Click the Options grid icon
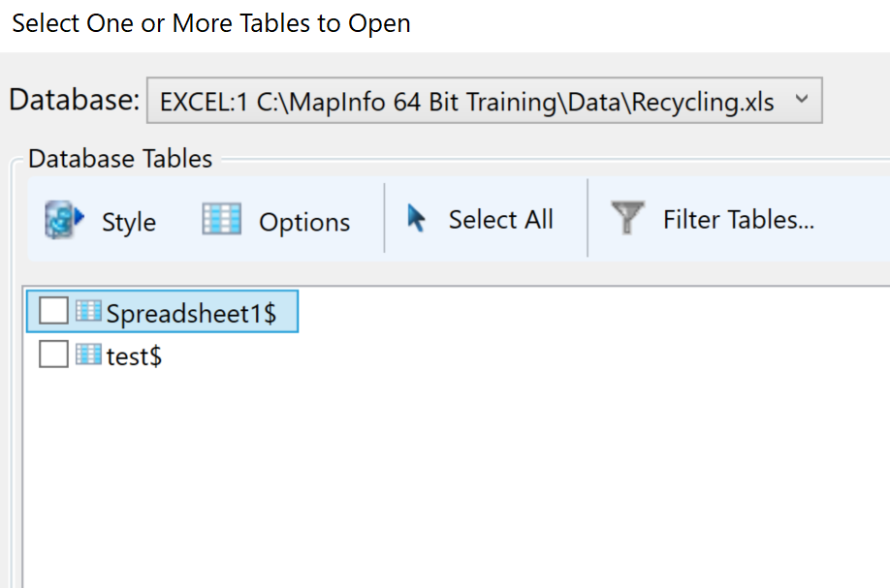Viewport: 890px width, 588px height. (x=221, y=219)
